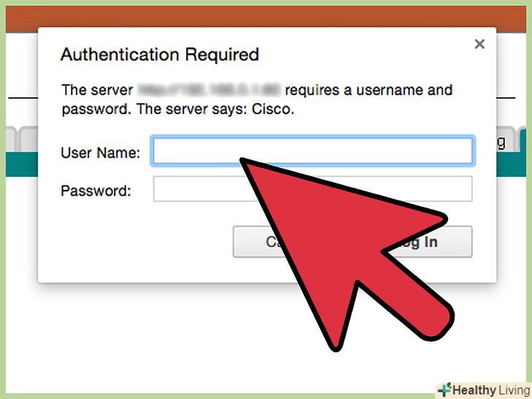This screenshot has height=399, width=532.
Task: Select the Authentication Required heading
Action: (x=160, y=55)
